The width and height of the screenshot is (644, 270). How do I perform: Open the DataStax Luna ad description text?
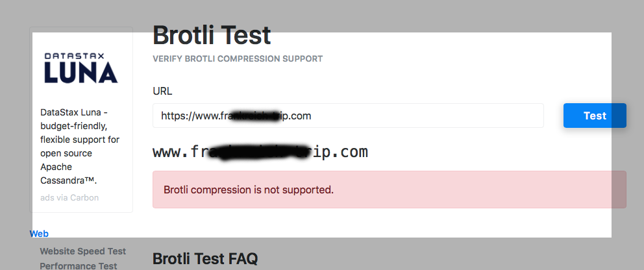(x=80, y=145)
